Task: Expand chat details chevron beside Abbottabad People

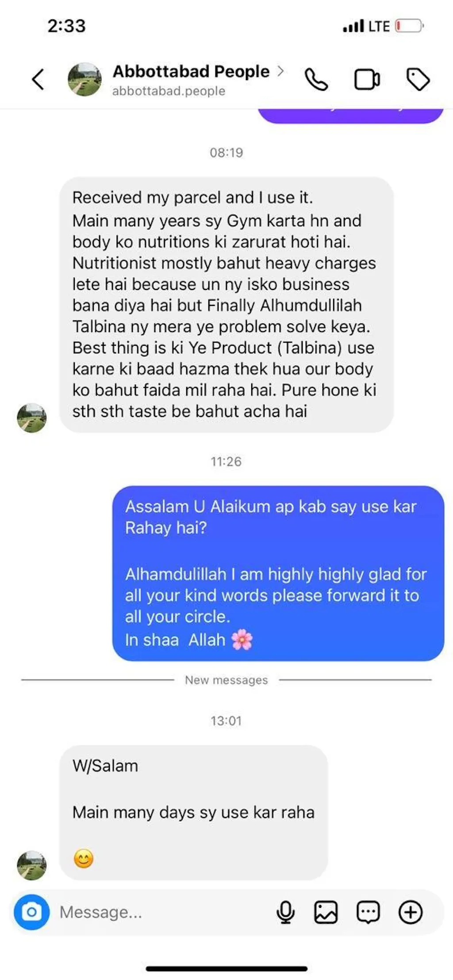Action: click(x=280, y=71)
